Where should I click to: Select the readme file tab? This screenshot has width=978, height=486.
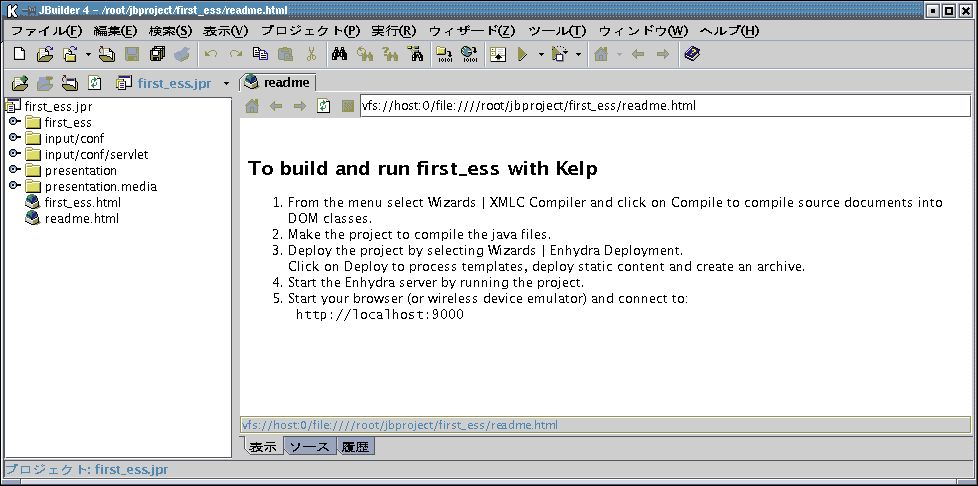(x=278, y=82)
